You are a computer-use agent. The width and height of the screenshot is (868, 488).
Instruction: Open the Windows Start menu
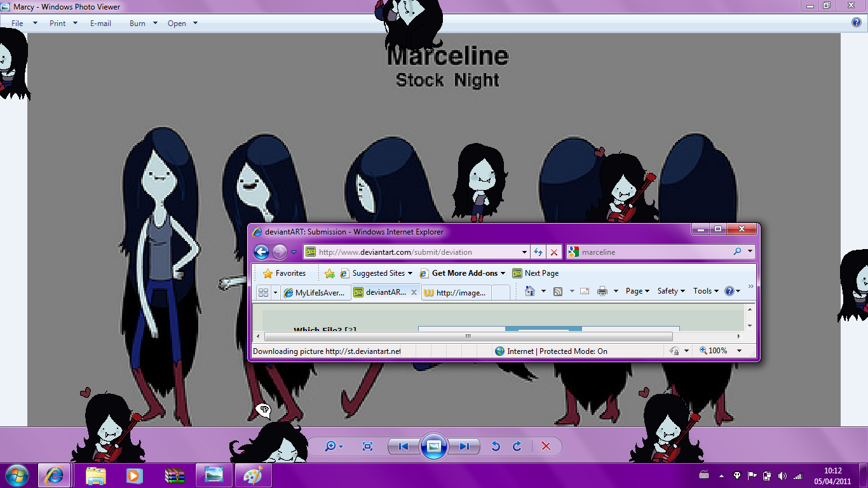(x=17, y=475)
